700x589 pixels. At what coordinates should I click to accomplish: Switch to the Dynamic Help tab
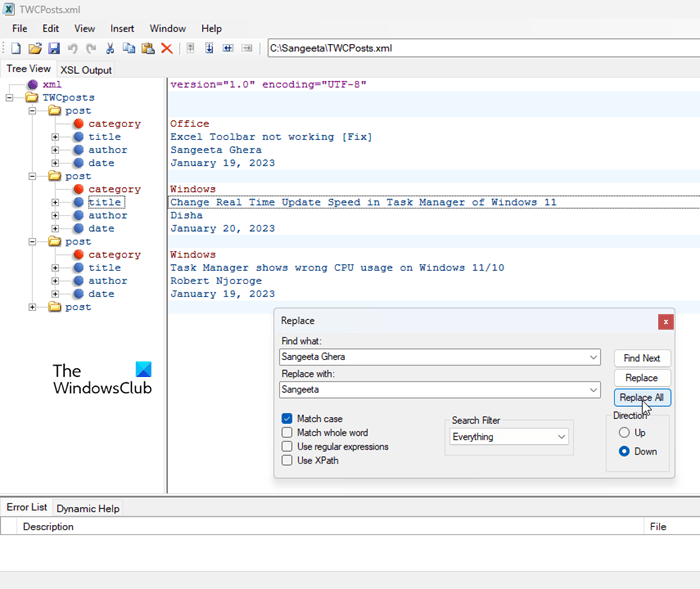[88, 509]
